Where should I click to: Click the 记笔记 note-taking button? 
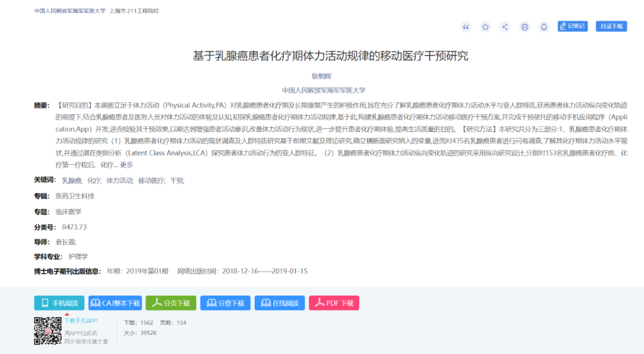tap(572, 26)
